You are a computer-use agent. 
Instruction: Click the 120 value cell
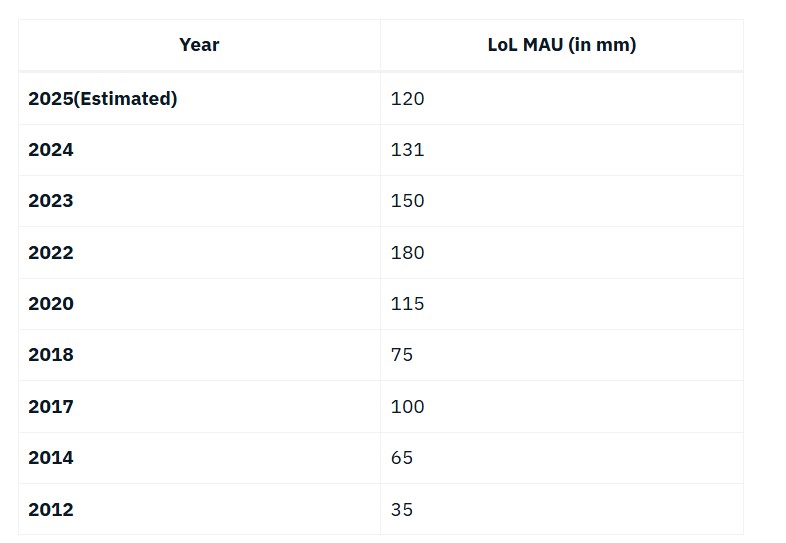click(x=562, y=99)
